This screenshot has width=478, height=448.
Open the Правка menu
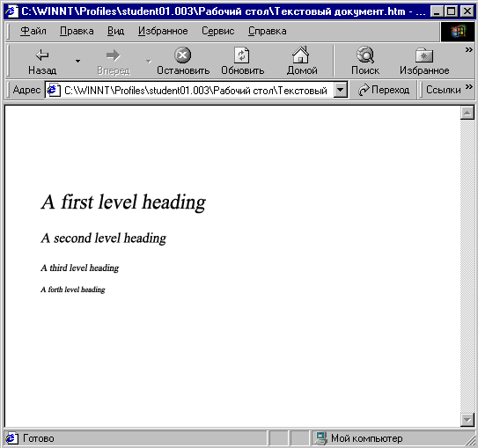pyautogui.click(x=77, y=31)
